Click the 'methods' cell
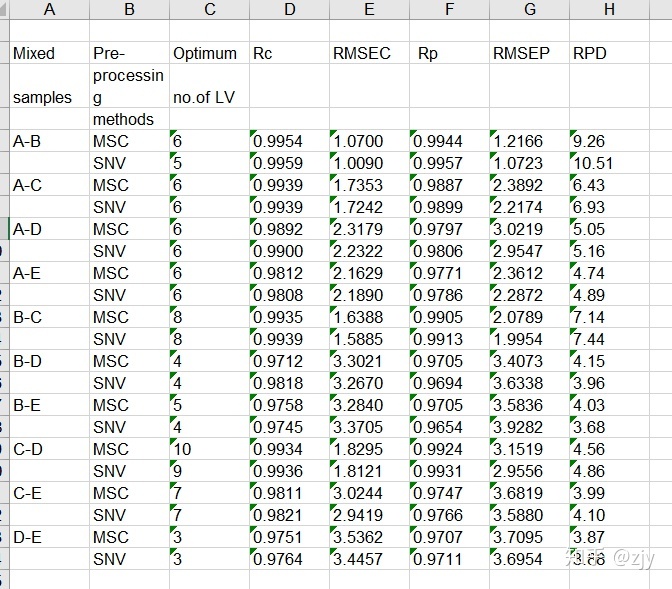The width and height of the screenshot is (672, 589). pyautogui.click(x=129, y=119)
